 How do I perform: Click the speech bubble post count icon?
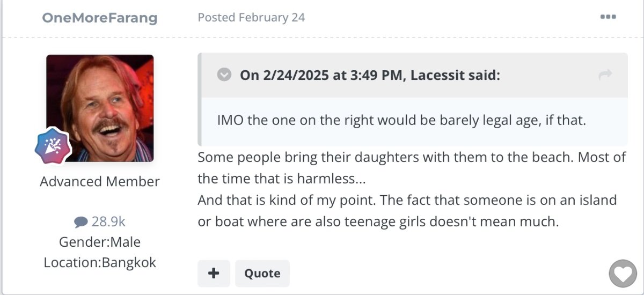point(81,222)
